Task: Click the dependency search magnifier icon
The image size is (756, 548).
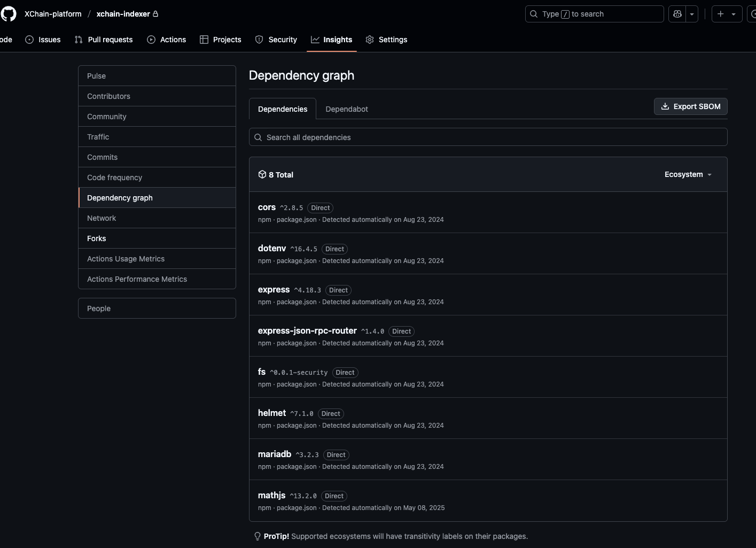Action: (258, 137)
